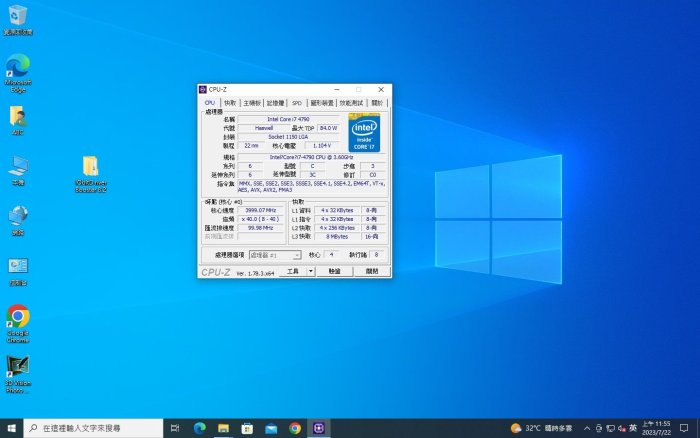Open the notification center icon
The width and height of the screenshot is (700, 438).
coord(683,428)
